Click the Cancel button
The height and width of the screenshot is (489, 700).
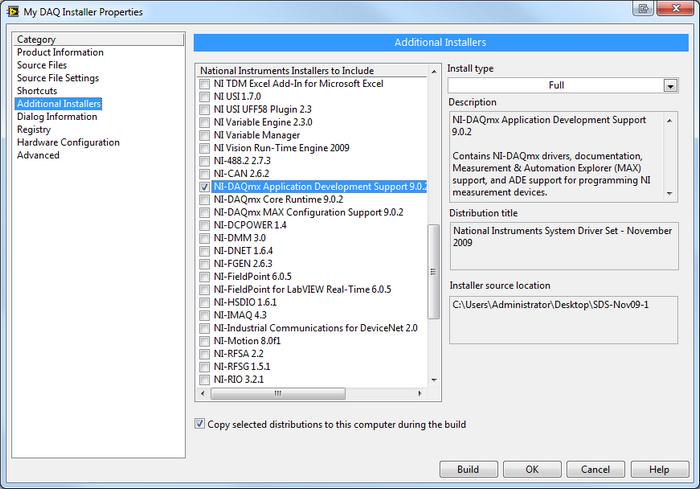pos(595,469)
